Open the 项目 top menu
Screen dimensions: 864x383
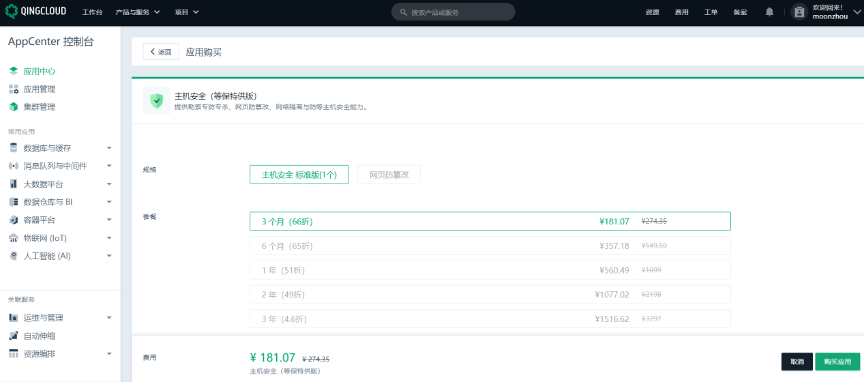click(x=187, y=12)
